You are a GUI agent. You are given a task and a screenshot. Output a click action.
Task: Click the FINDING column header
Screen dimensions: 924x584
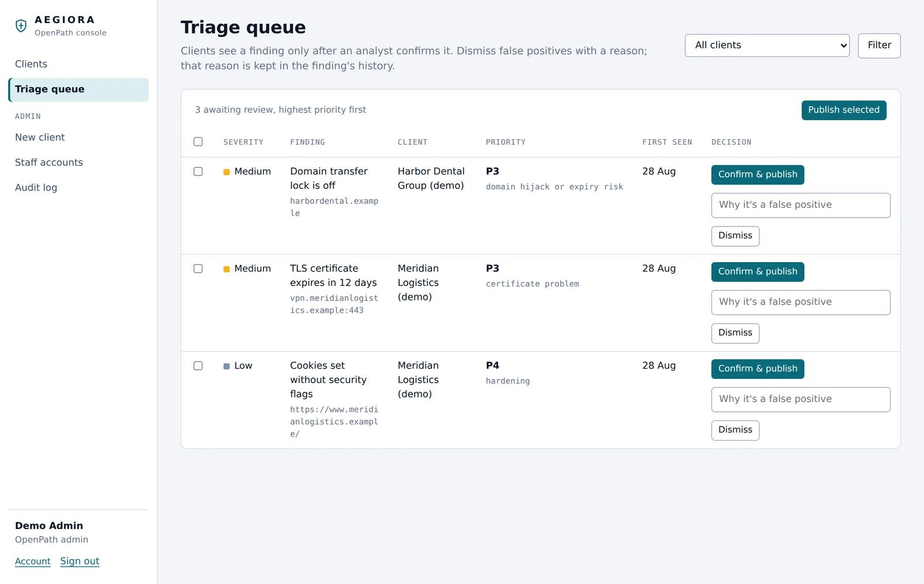(307, 142)
